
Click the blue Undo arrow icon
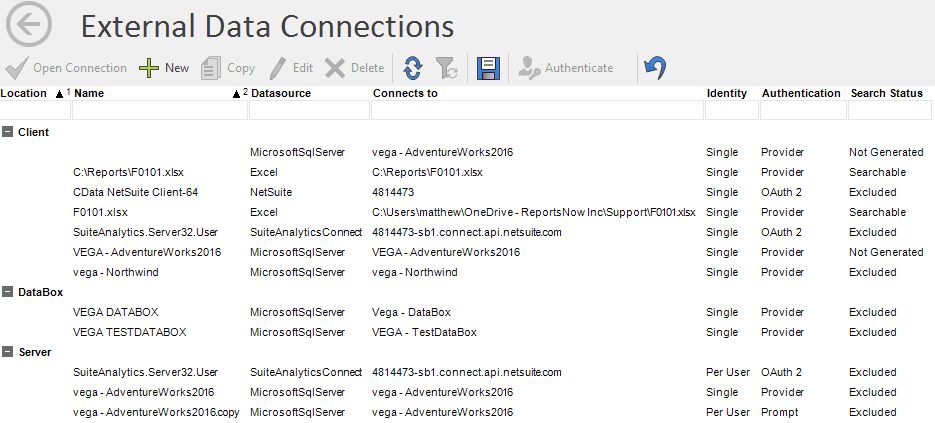tap(655, 68)
